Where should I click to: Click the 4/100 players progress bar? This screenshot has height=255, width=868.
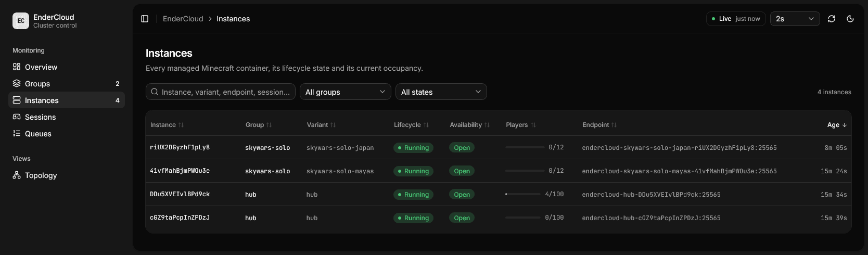pyautogui.click(x=523, y=194)
